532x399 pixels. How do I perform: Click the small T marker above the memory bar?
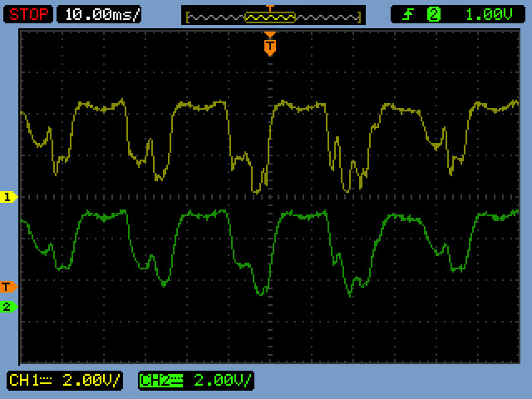(x=269, y=8)
